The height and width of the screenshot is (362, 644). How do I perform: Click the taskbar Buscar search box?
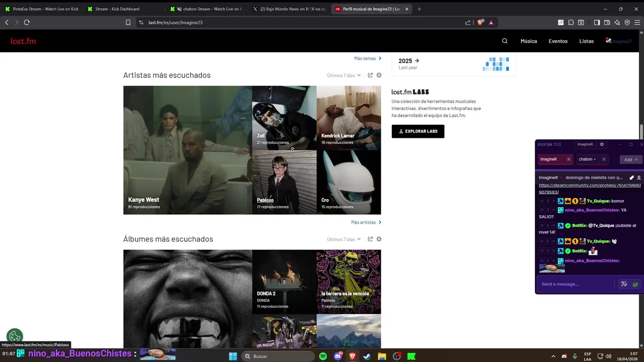(278, 356)
